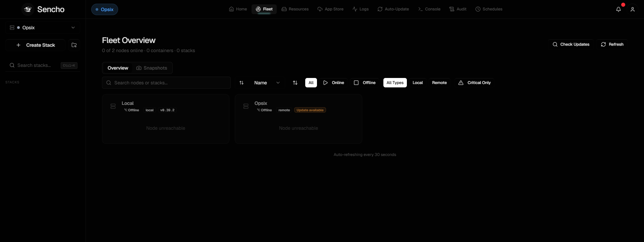The image size is (644, 242).
Task: Click the Opsix pill in the top bar
Action: pos(105,9)
